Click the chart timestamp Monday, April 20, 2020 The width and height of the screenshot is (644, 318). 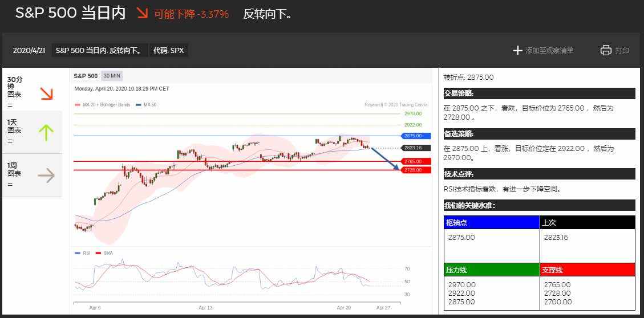pyautogui.click(x=121, y=89)
